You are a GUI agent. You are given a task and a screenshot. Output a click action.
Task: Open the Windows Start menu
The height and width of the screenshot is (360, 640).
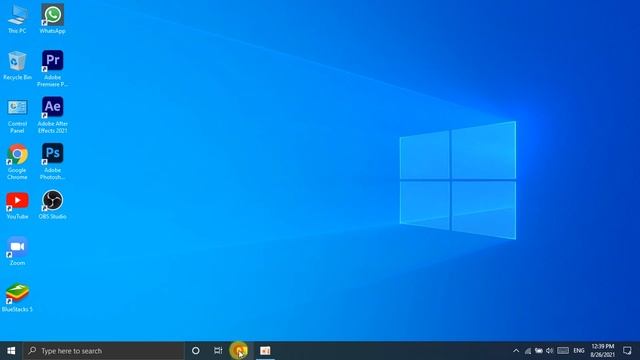point(11,351)
